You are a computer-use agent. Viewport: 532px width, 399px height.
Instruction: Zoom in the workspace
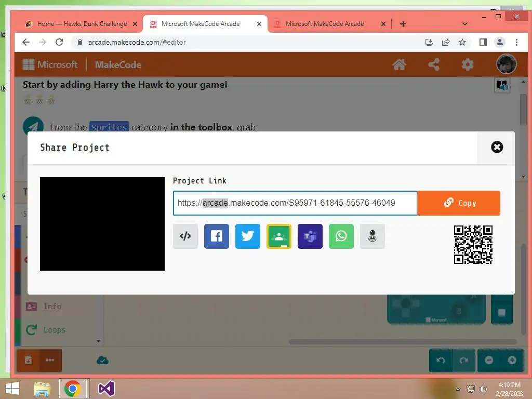512,361
